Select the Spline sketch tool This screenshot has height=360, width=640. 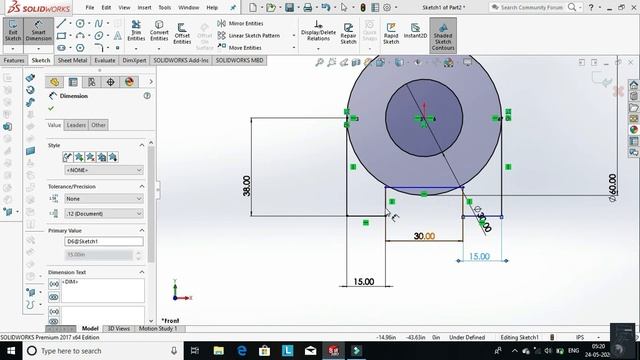click(x=99, y=24)
